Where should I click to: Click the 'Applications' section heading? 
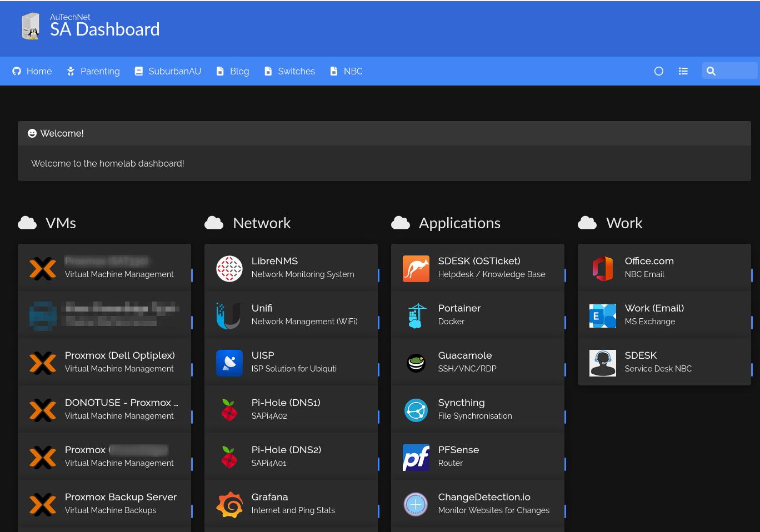[x=459, y=223]
